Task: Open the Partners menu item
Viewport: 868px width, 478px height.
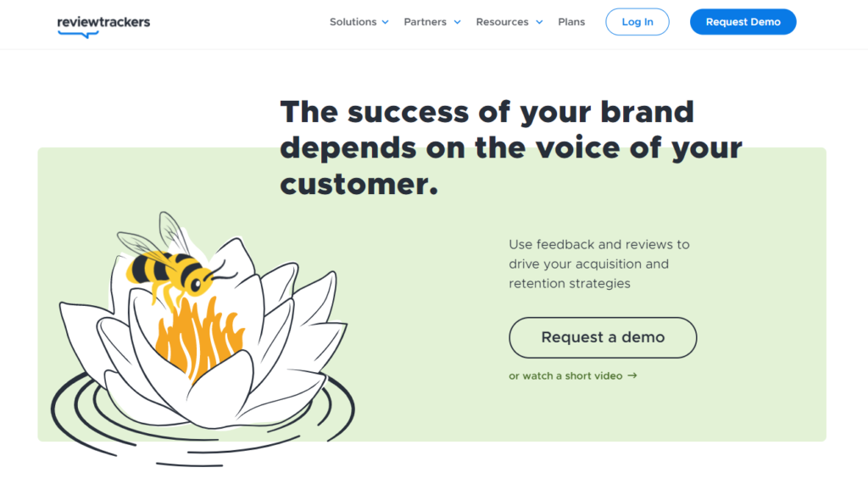Action: (x=425, y=22)
